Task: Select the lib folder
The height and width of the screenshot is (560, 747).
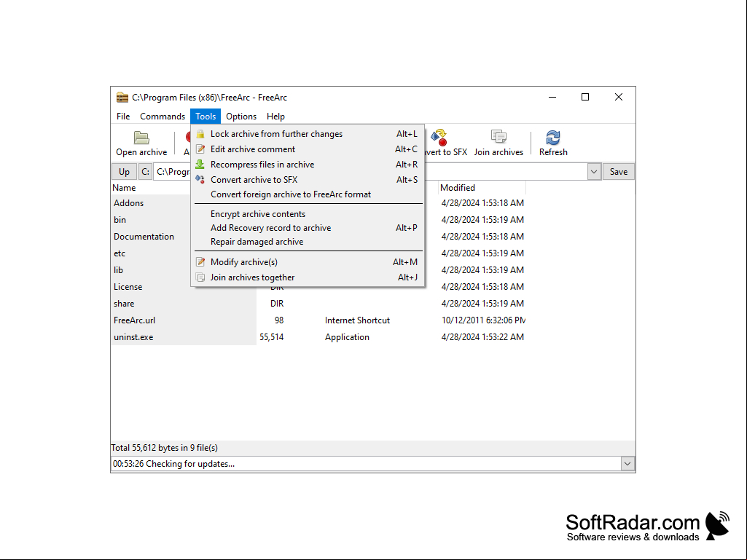Action: (x=118, y=270)
